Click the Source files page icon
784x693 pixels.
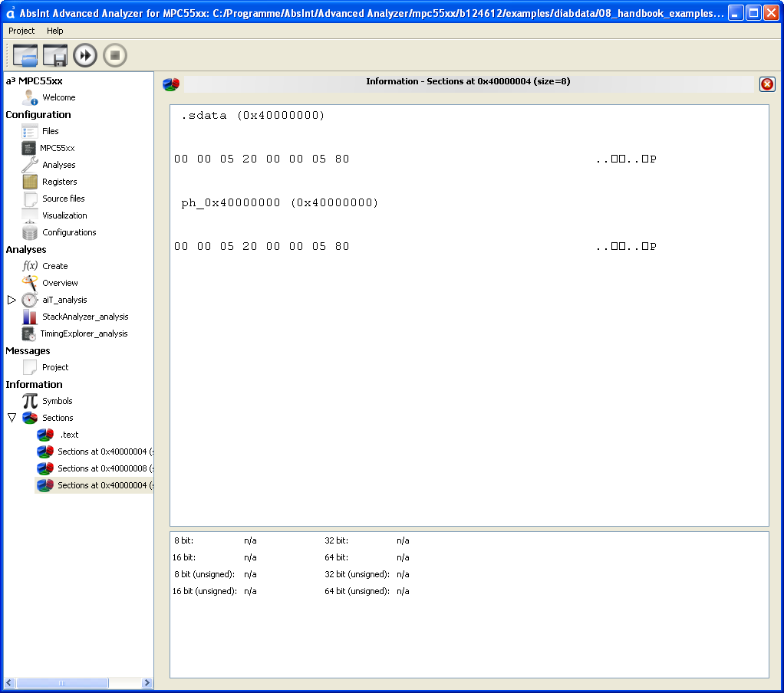click(x=30, y=199)
